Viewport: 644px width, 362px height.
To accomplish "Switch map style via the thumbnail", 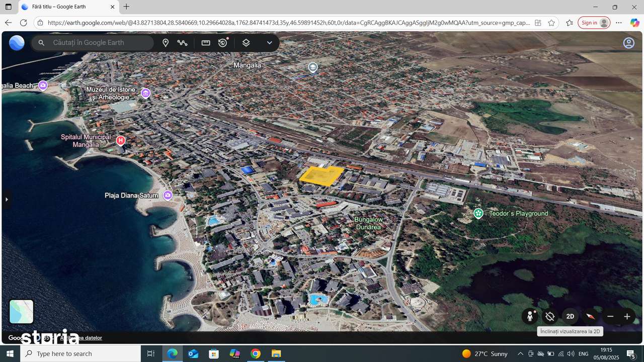I will [22, 312].
